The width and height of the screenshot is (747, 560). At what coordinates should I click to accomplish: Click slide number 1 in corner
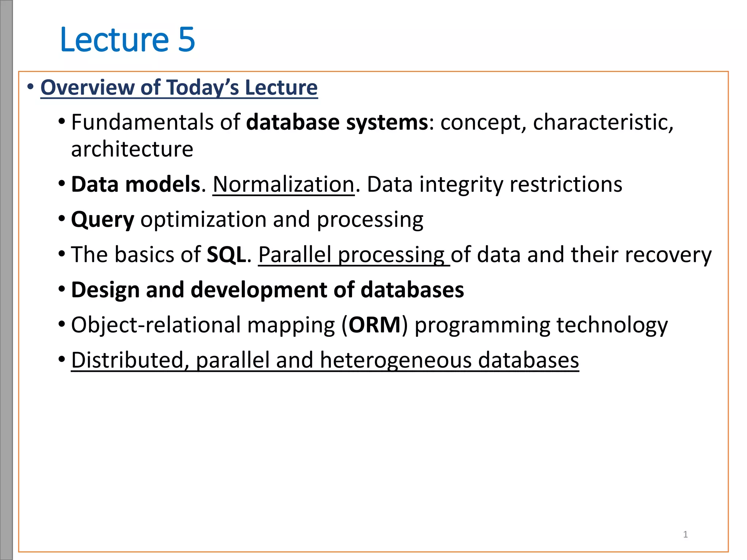tap(685, 534)
